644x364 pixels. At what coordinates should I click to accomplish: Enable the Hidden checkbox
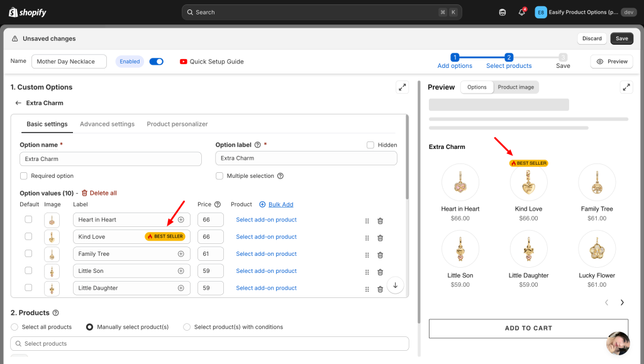[370, 145]
